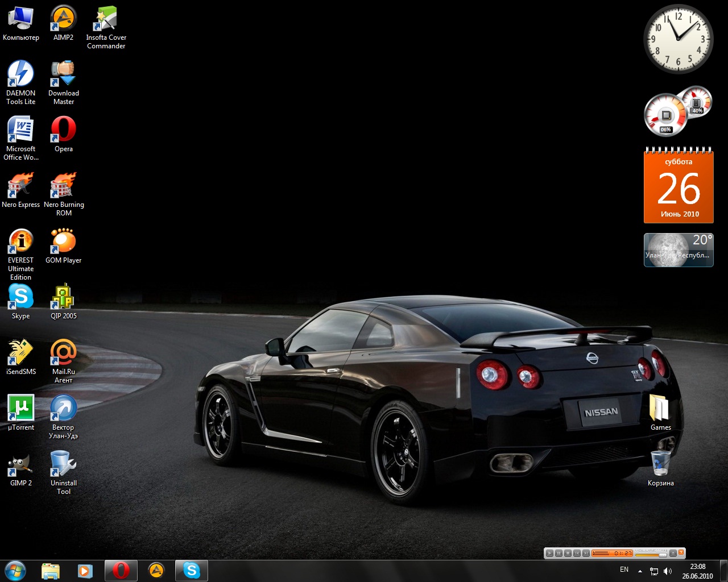The image size is (728, 582).
Task: Launch Nero Burning ROM from the desktop
Action: pyautogui.click(x=64, y=186)
